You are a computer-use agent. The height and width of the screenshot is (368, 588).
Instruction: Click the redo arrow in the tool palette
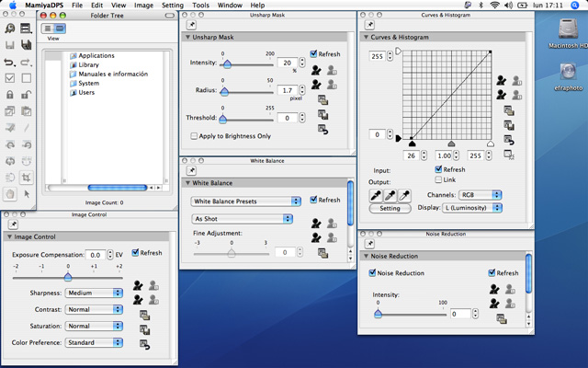pos(27,62)
